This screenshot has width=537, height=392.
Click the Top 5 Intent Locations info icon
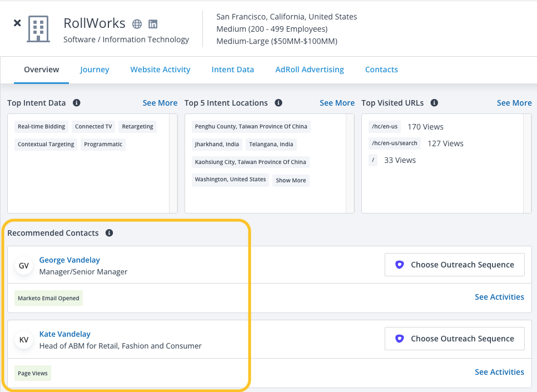point(279,103)
